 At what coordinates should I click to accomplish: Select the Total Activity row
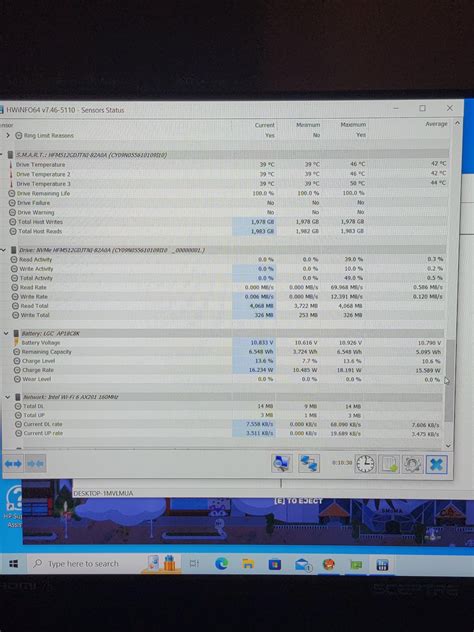(x=228, y=278)
